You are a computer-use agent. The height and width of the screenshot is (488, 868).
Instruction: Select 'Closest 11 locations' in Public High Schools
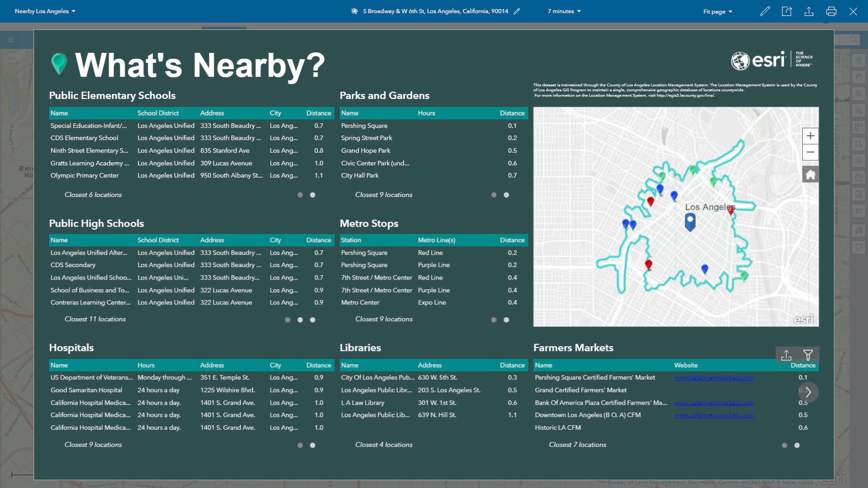click(95, 319)
